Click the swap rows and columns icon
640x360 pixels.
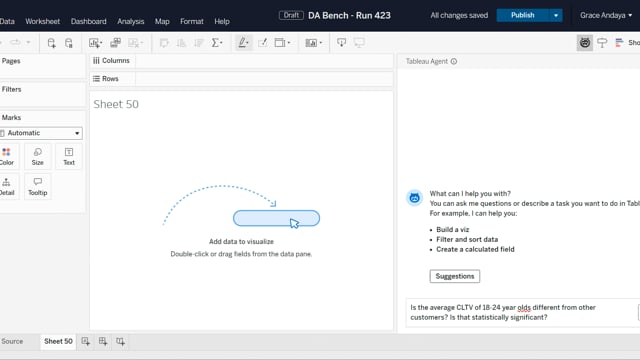pos(164,43)
